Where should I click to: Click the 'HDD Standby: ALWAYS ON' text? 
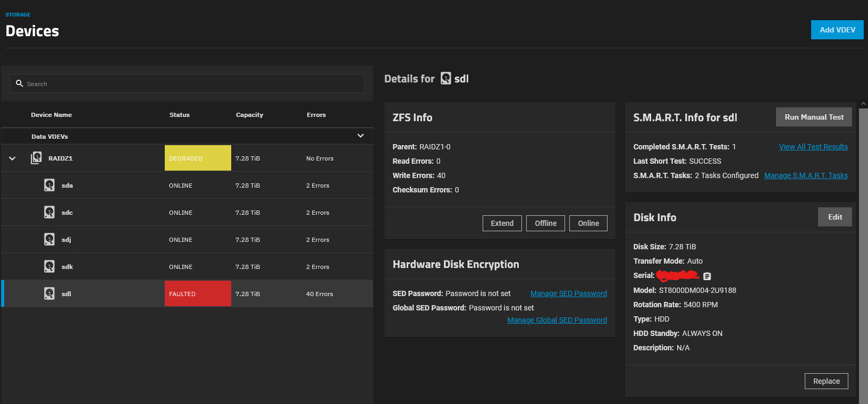click(x=678, y=333)
